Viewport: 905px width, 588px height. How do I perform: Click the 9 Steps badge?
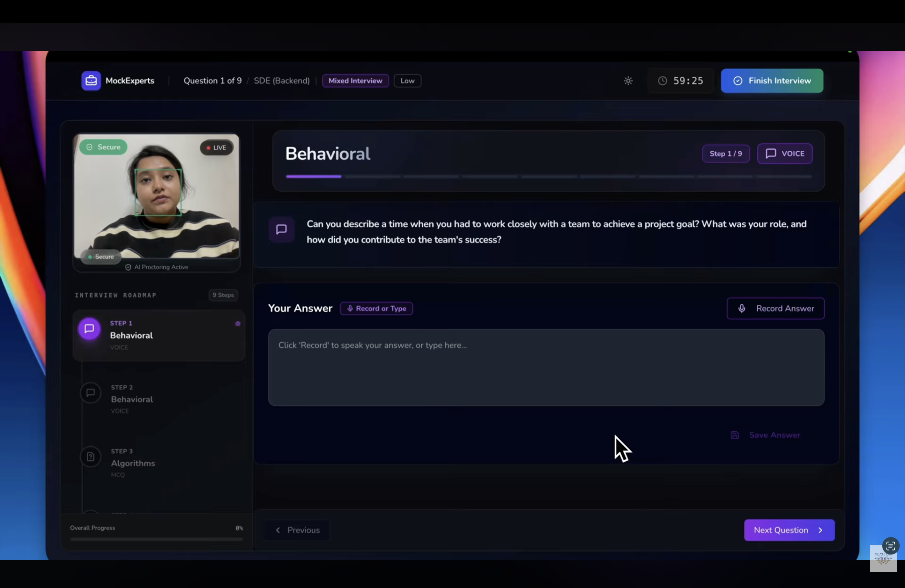(223, 295)
